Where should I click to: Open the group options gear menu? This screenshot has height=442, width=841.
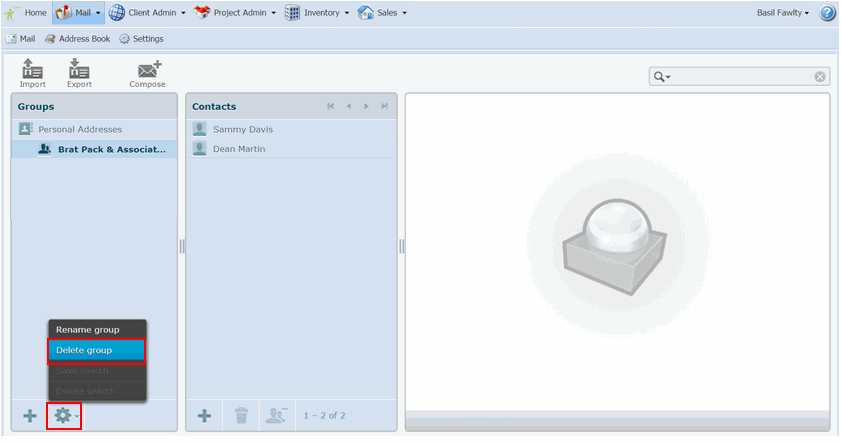pyautogui.click(x=64, y=416)
